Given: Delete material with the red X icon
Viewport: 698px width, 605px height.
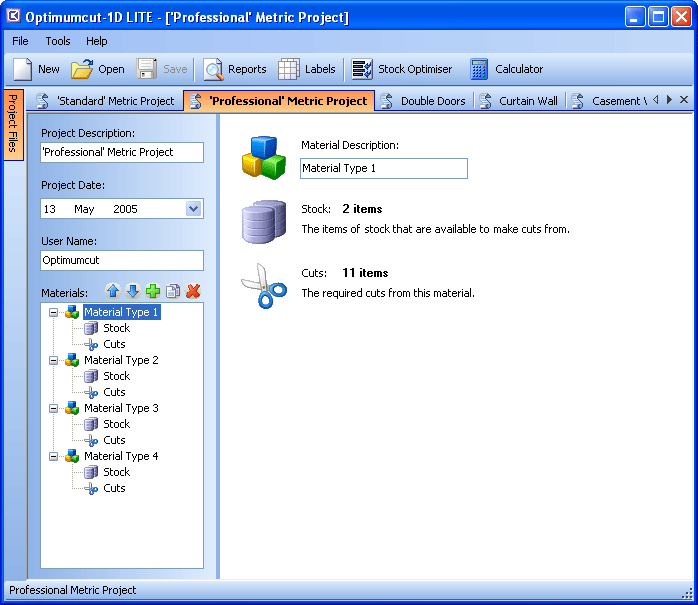Looking at the screenshot, I should click(193, 291).
